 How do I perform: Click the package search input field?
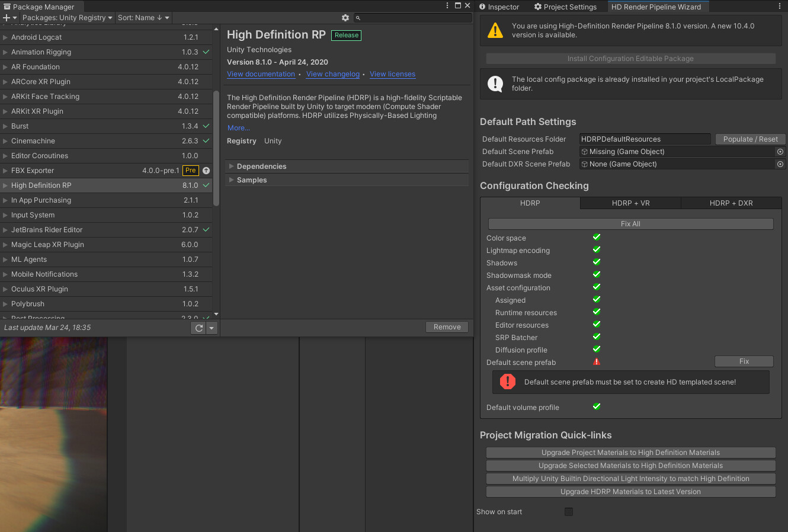(x=415, y=18)
